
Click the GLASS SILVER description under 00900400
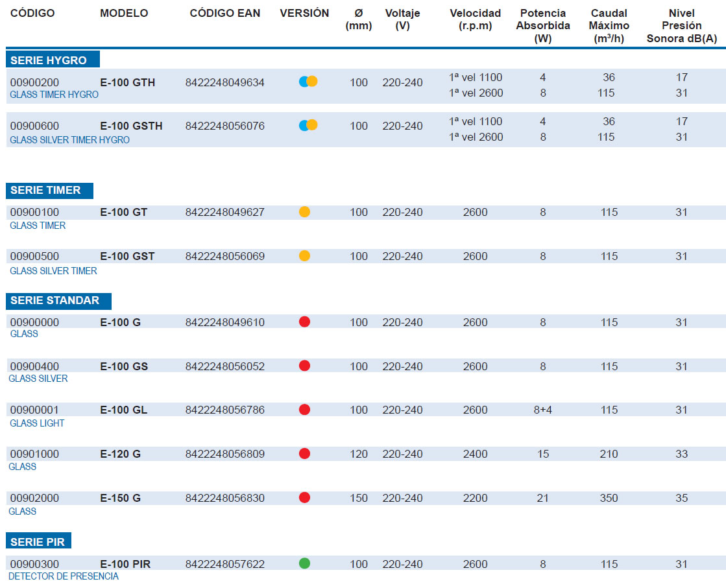point(38,379)
